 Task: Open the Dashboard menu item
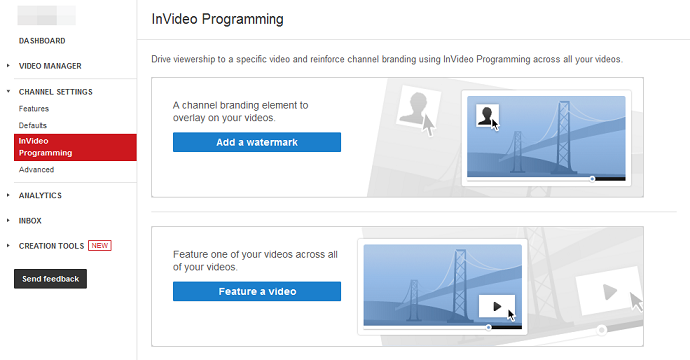pyautogui.click(x=42, y=41)
